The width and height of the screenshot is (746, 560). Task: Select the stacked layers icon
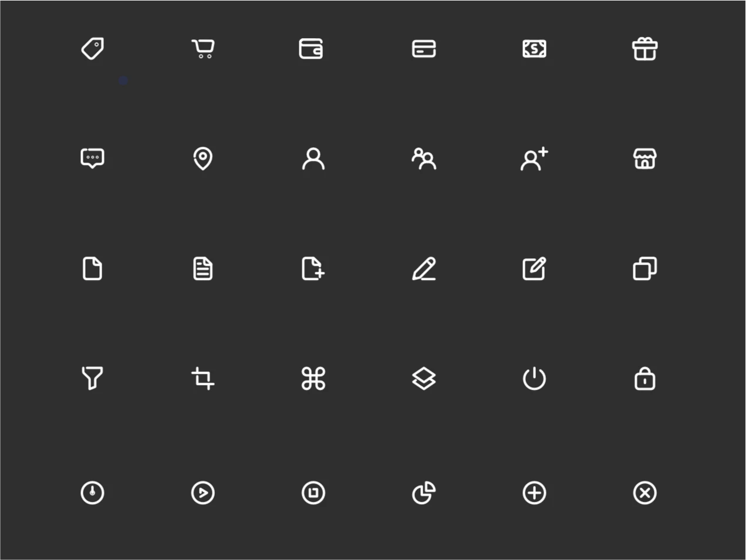coord(424,379)
